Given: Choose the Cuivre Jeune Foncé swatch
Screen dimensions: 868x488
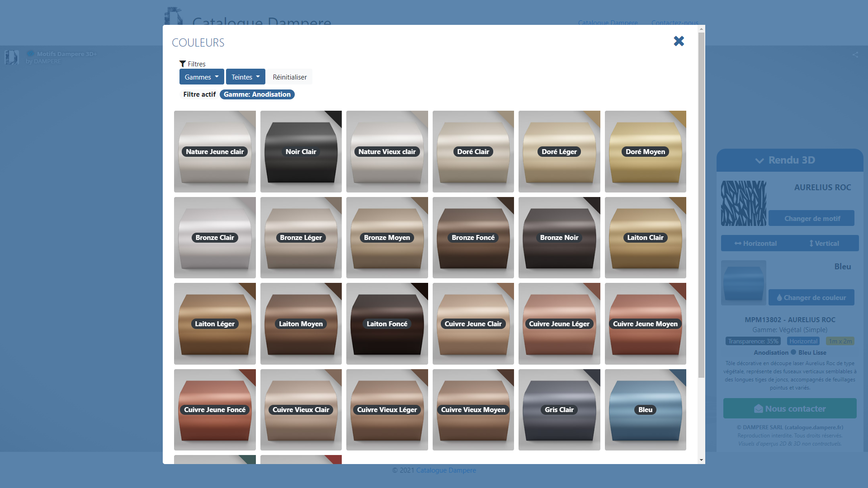Looking at the screenshot, I should click(x=215, y=410).
